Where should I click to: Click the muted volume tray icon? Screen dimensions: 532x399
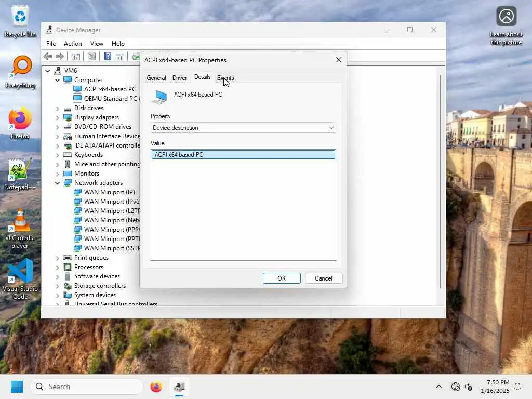tap(469, 387)
